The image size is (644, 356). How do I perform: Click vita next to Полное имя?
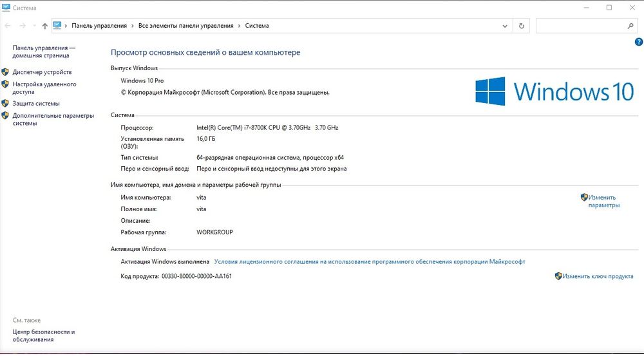[x=201, y=209]
